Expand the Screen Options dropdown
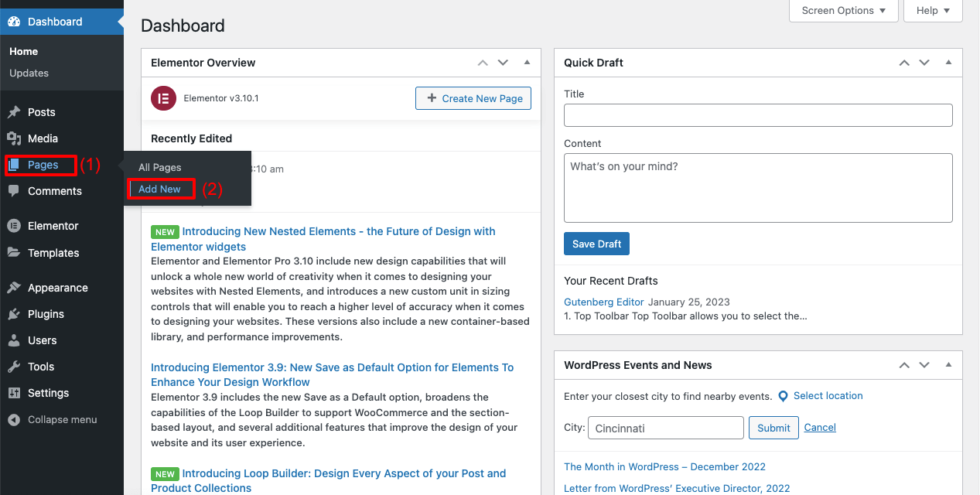 pos(844,11)
